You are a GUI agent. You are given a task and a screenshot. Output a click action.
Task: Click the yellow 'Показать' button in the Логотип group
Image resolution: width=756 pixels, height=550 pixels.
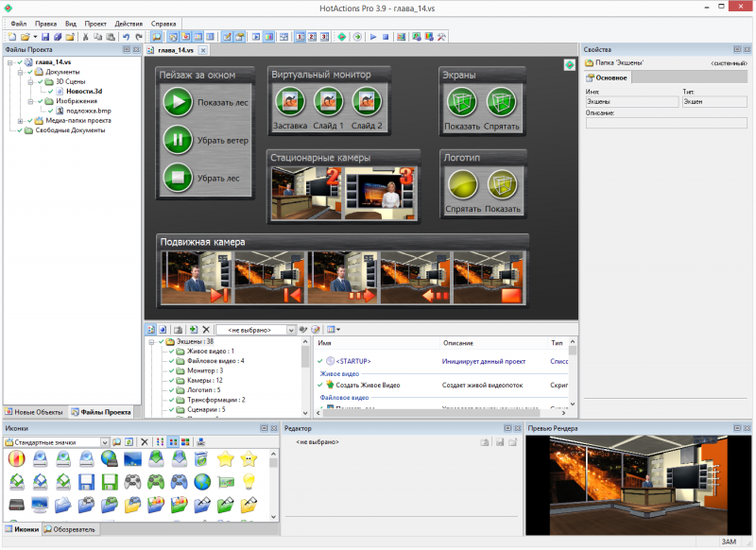point(502,184)
